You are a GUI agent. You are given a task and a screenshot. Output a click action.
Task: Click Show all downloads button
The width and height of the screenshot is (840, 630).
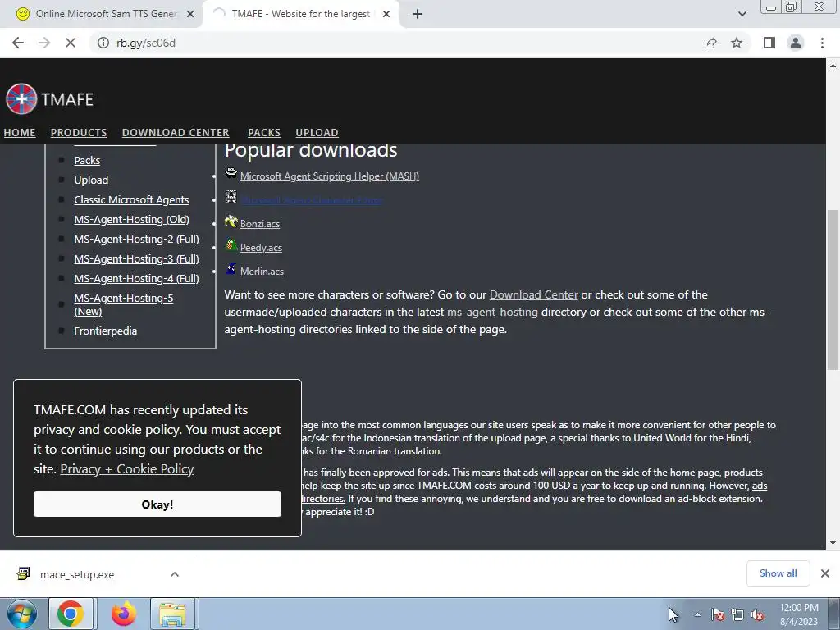coord(778,573)
